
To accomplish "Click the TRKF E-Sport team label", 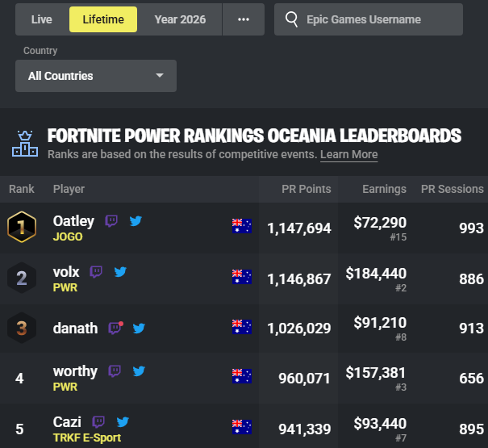I will [87, 438].
